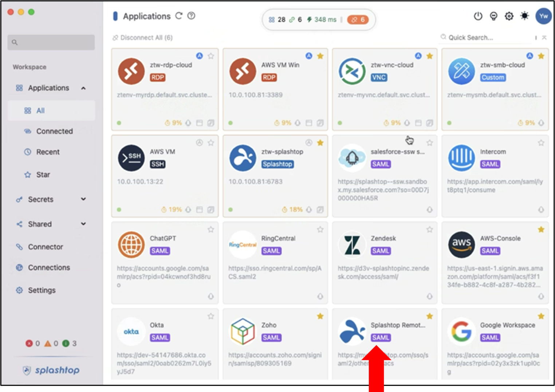Image resolution: width=555 pixels, height=392 pixels.
Task: Open the lightbulb tips icon
Action: click(x=493, y=16)
